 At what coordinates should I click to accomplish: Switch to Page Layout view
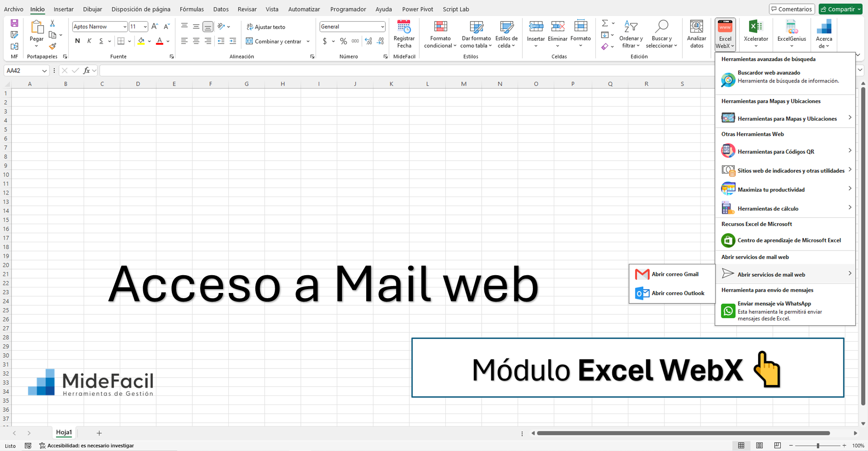(759, 446)
